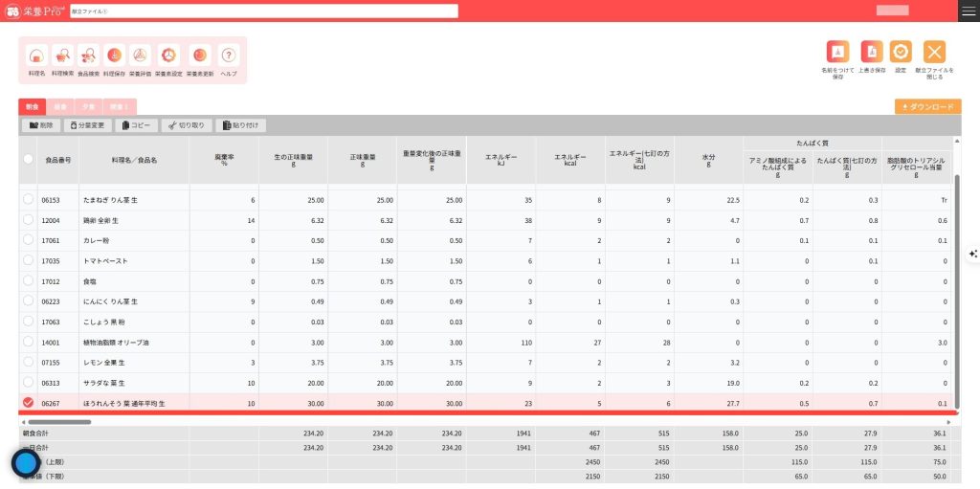Open the 栄養評価 (nutrition evaluation) icon
Viewport: 980px width, 489px height.
coord(140,56)
